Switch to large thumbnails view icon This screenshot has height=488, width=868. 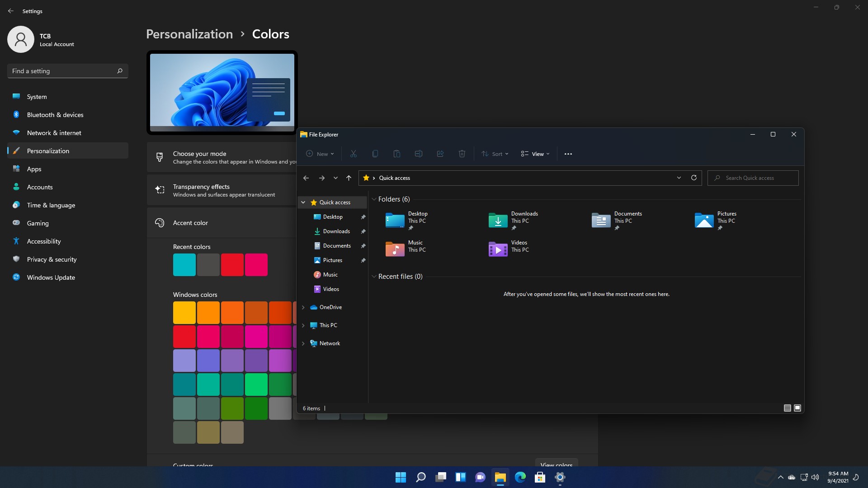tap(797, 408)
